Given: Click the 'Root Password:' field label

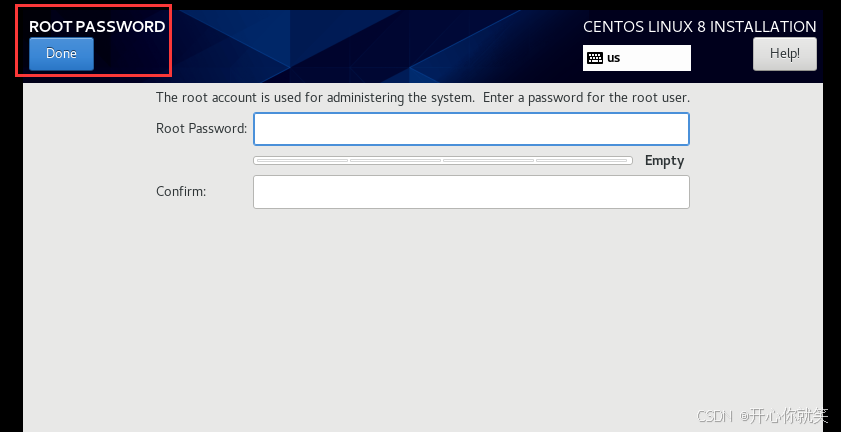Looking at the screenshot, I should pyautogui.click(x=202, y=128).
